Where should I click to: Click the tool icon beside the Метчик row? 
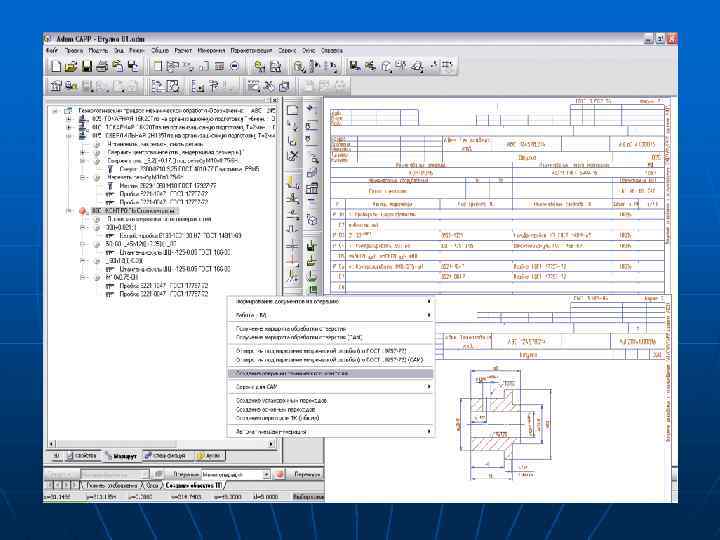click(110, 186)
